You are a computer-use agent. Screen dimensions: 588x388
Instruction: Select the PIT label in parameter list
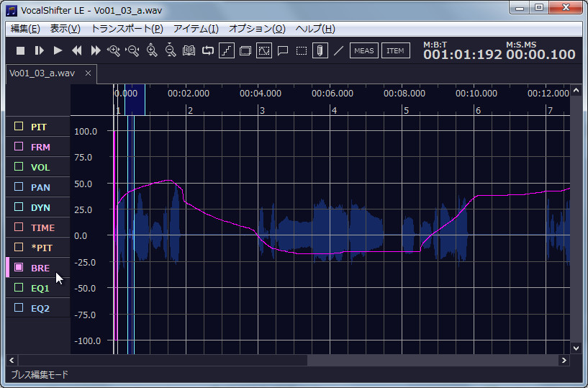[x=39, y=127]
